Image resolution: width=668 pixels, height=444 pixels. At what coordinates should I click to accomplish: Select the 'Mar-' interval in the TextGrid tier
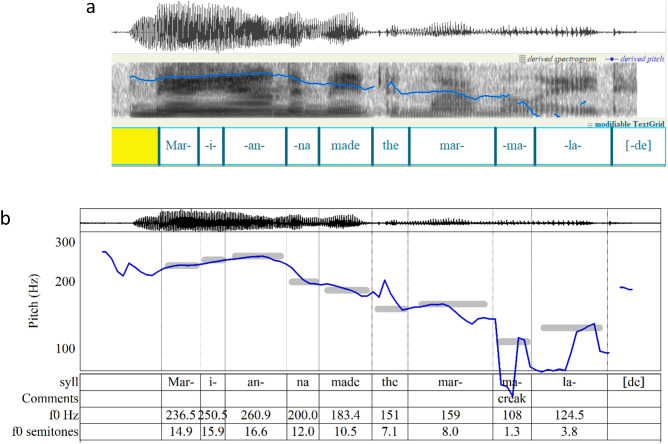pos(179,146)
